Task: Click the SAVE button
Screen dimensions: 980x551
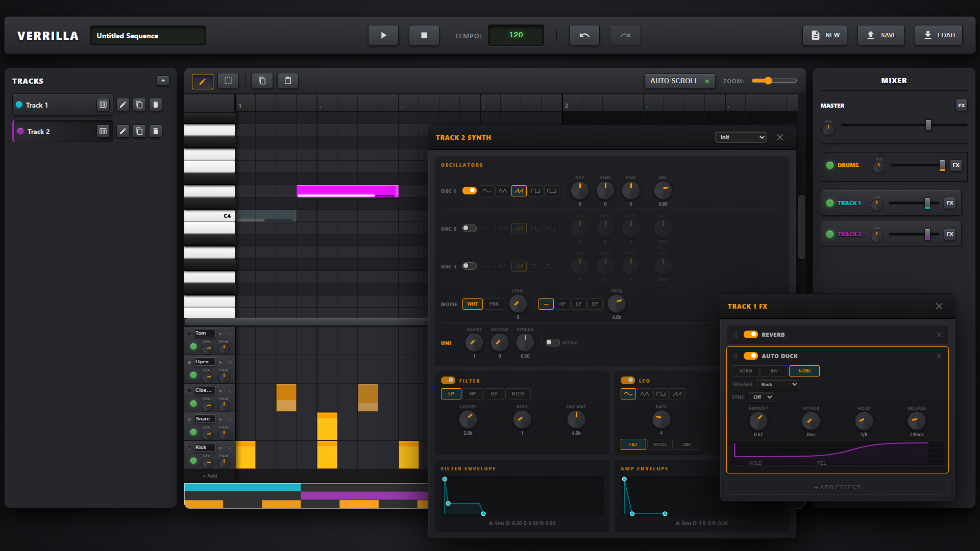Action: tap(881, 35)
